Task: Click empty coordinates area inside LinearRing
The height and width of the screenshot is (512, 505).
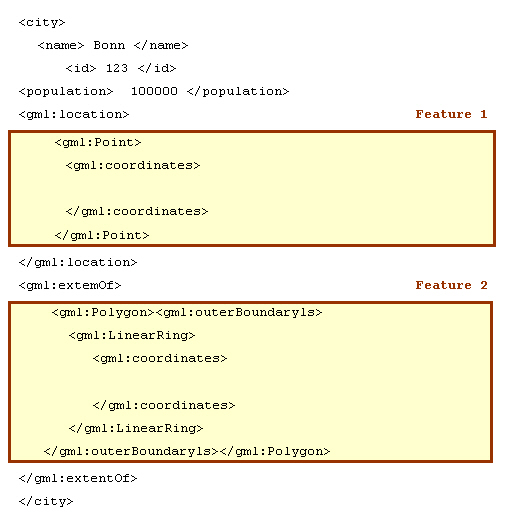Action: 251,382
